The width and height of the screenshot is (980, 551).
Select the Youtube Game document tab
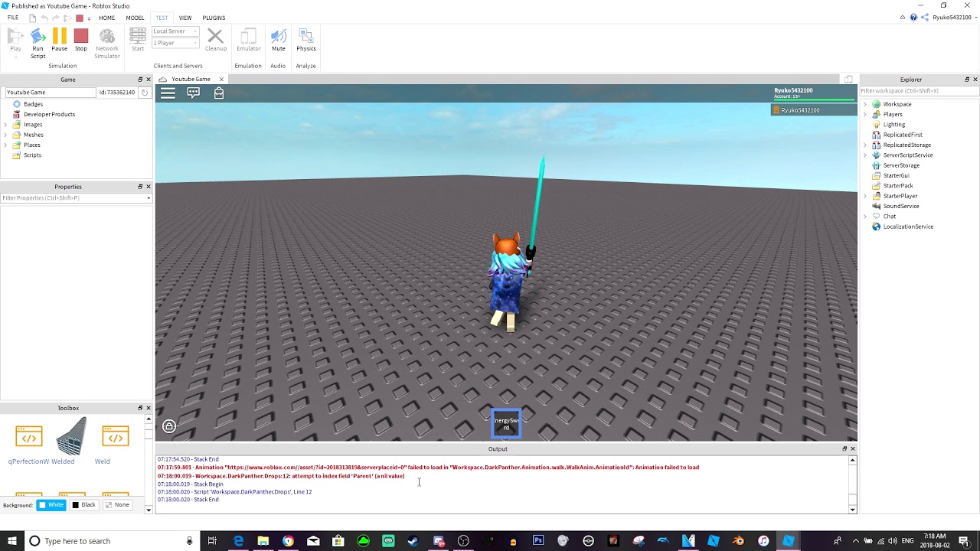pos(191,80)
